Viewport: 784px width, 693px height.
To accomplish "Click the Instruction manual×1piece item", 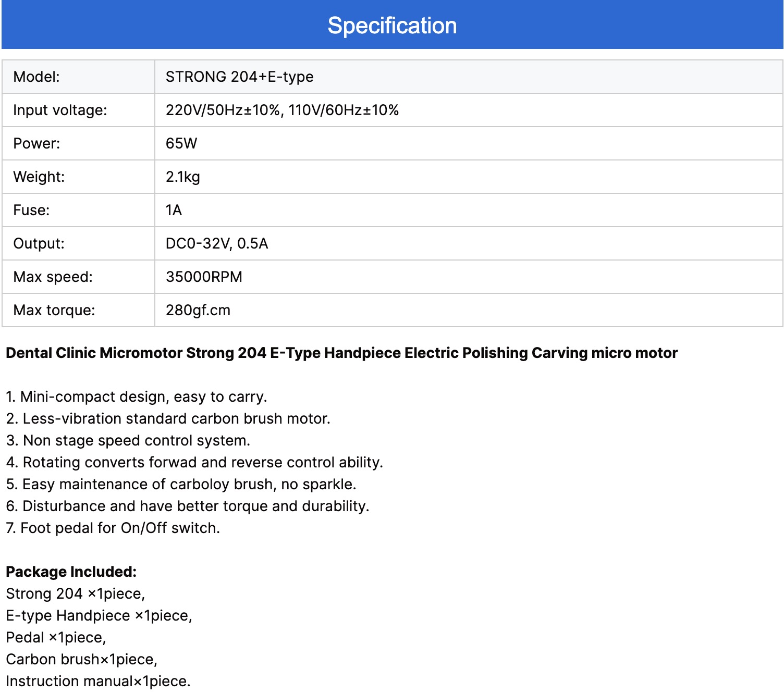I will click(x=98, y=681).
